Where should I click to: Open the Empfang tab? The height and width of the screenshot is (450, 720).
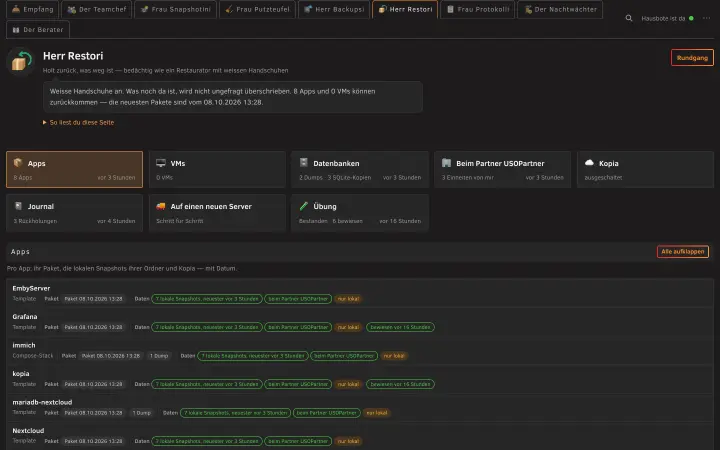click(32, 9)
